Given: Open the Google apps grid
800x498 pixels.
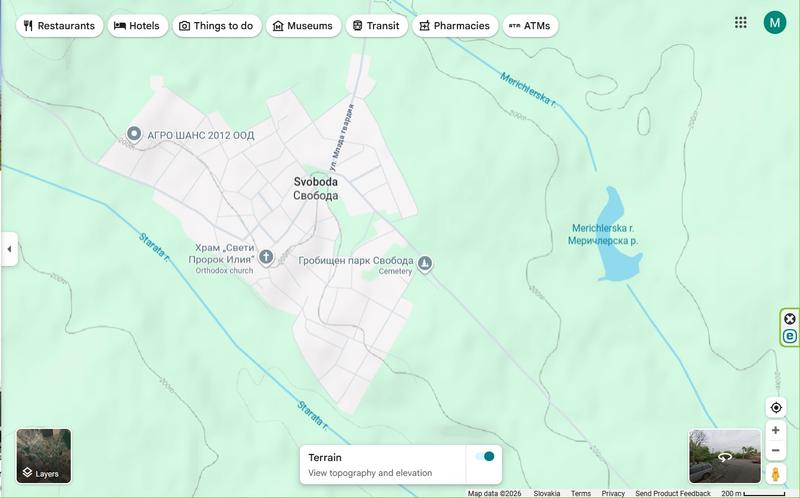Looking at the screenshot, I should coord(740,22).
